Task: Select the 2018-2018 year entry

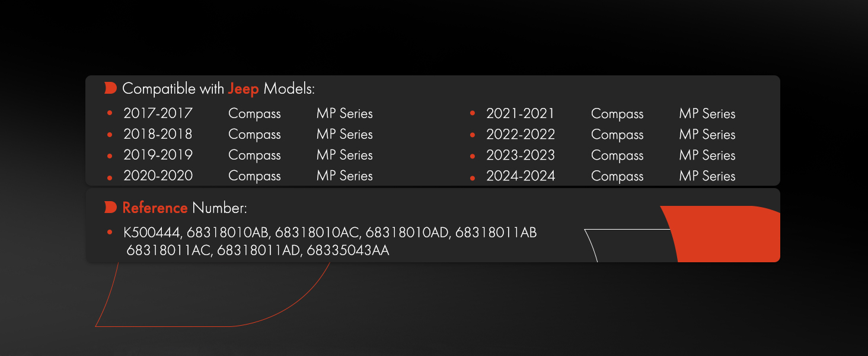Action: coord(158,134)
